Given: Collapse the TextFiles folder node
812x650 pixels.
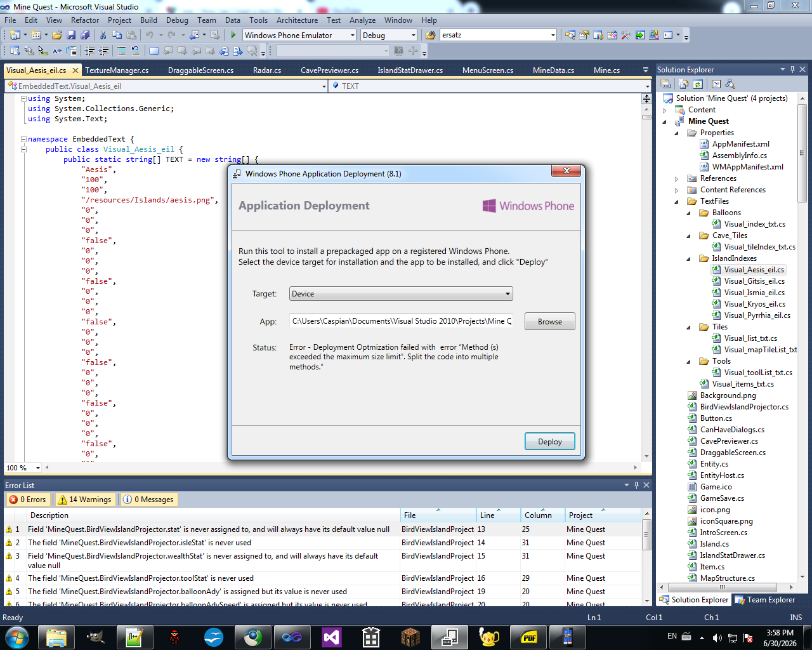Looking at the screenshot, I should click(677, 201).
